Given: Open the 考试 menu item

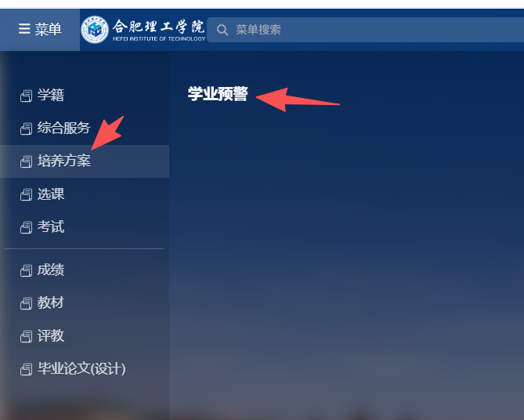Looking at the screenshot, I should pos(85,227).
